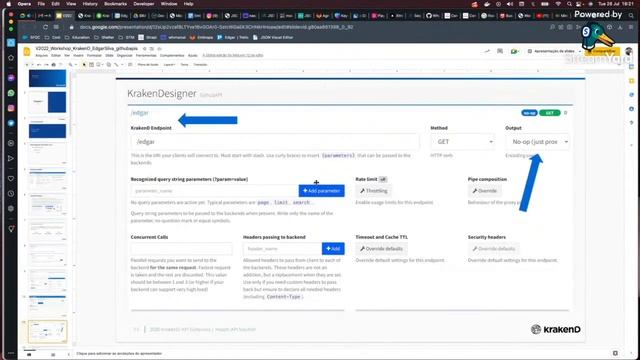Click the address bar URL

(x=216, y=27)
